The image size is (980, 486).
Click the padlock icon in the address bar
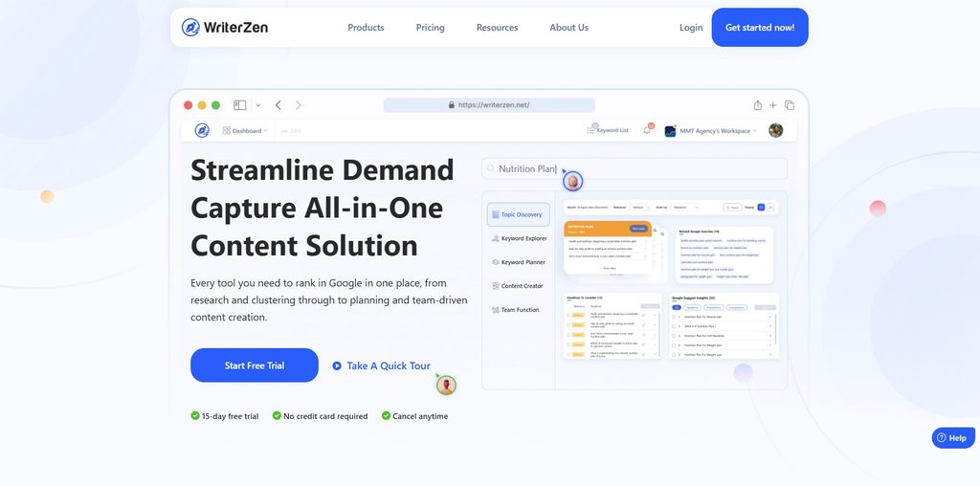[452, 105]
